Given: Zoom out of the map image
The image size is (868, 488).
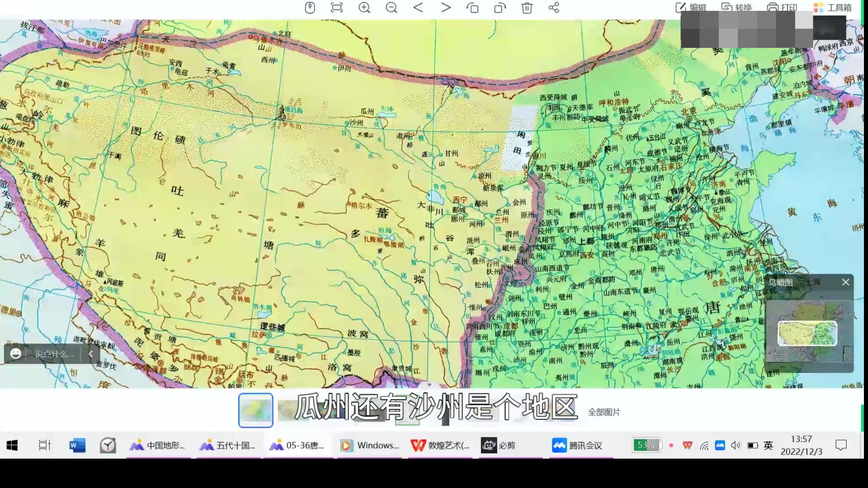Looking at the screenshot, I should (x=392, y=8).
